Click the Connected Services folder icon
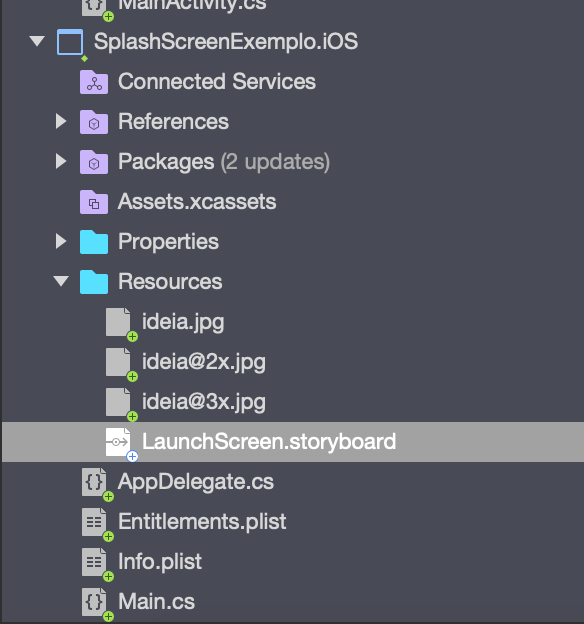Viewport: 584px width, 624px height. [x=94, y=82]
